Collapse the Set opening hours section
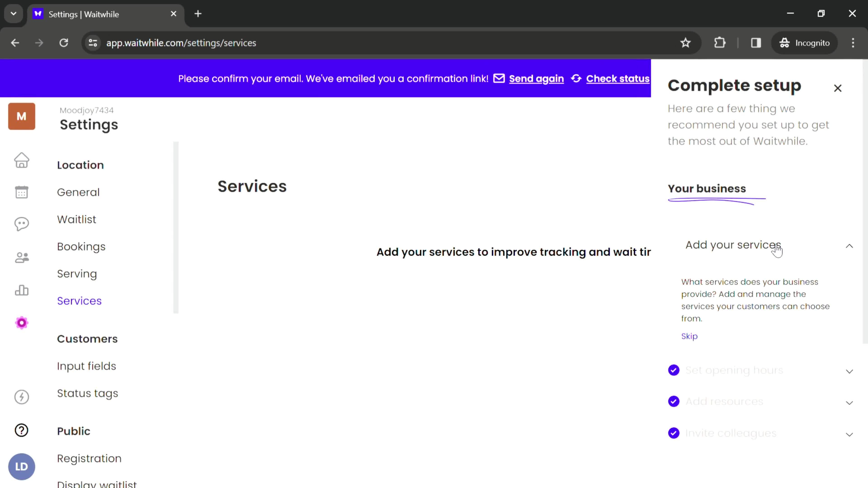 [849, 371]
